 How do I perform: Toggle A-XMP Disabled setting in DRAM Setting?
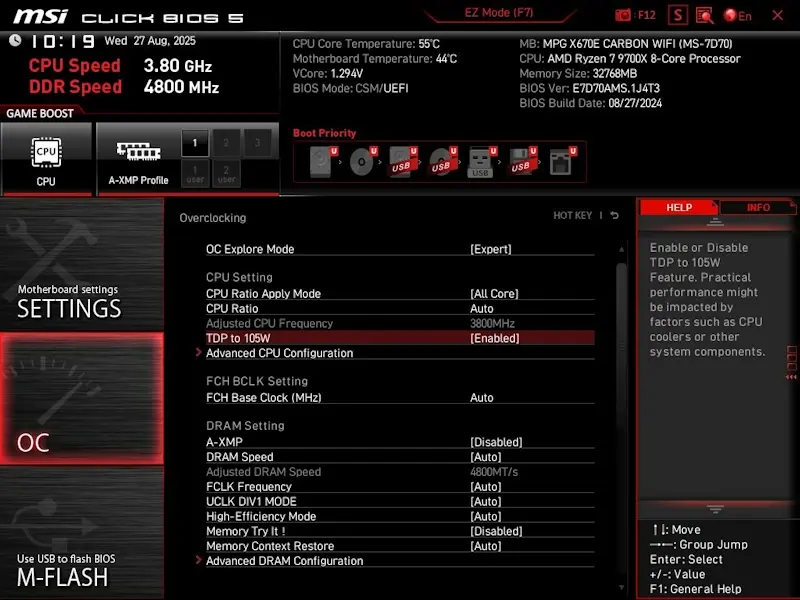click(496, 442)
